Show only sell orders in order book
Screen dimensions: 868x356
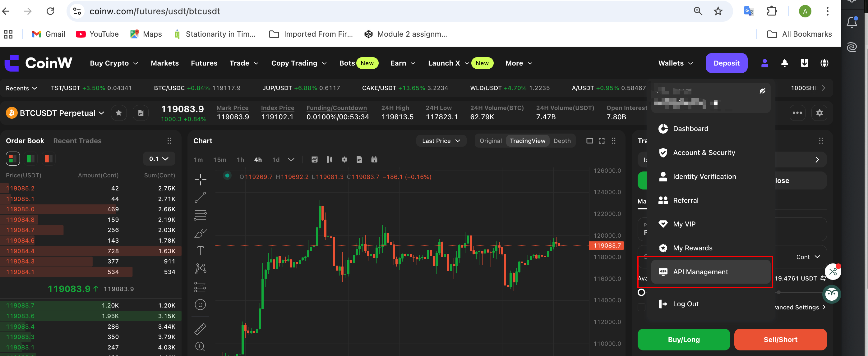48,159
